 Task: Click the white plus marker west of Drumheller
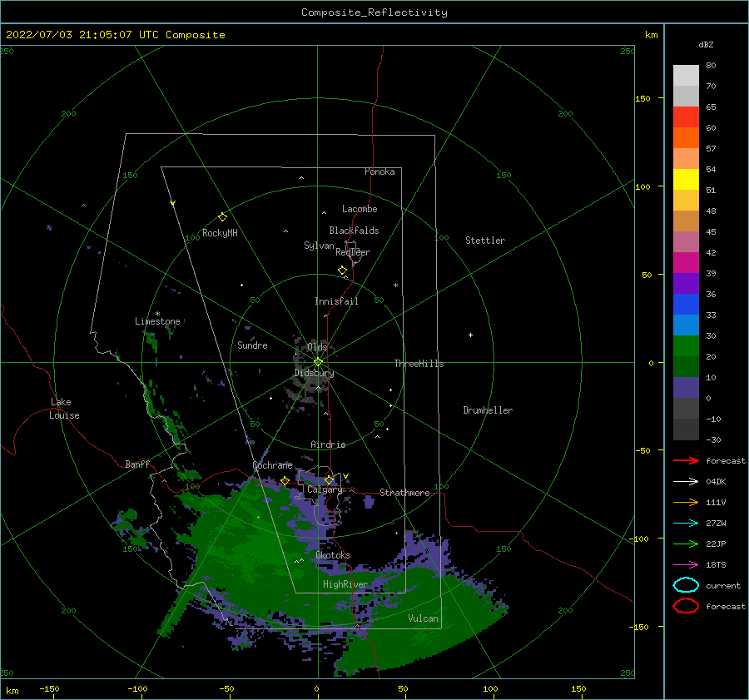(x=470, y=335)
